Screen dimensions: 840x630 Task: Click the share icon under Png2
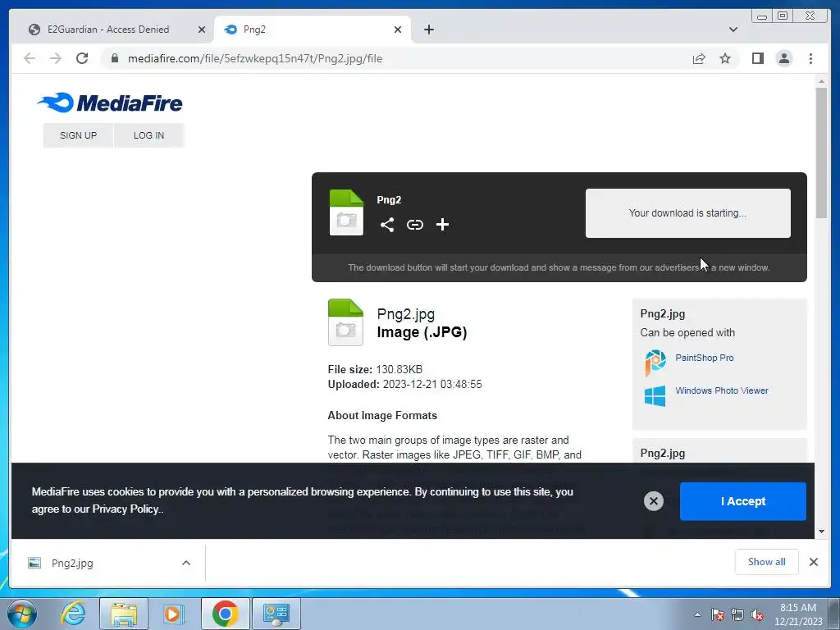(387, 225)
